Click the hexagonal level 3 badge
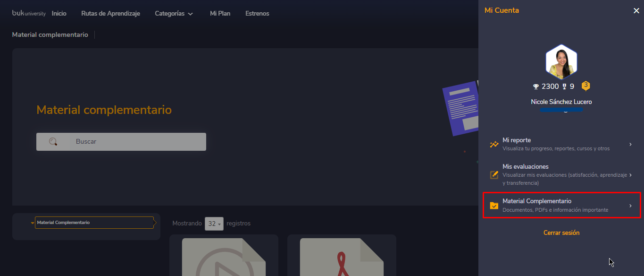644x276 pixels. tap(585, 86)
